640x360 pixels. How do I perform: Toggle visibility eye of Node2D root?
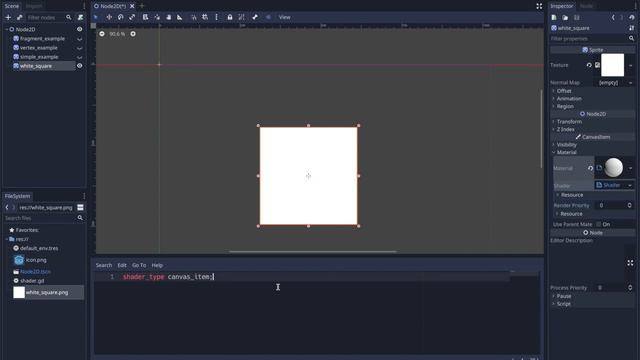click(x=80, y=29)
